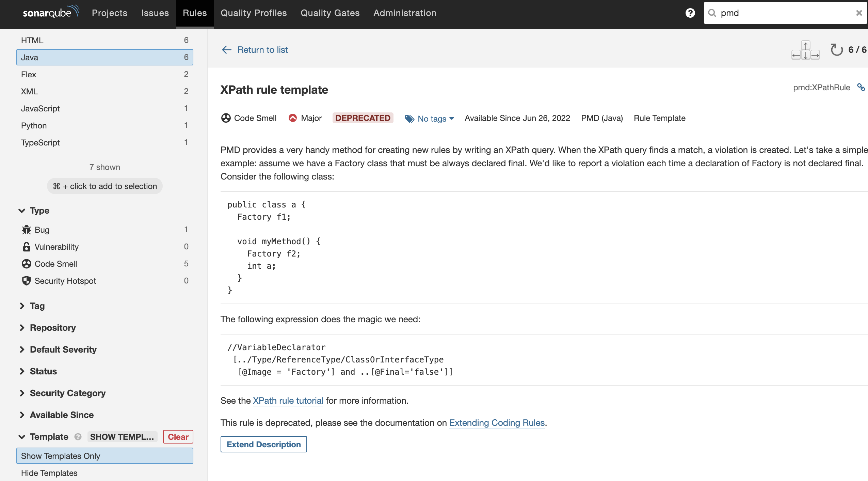Open the XPath rule tutorial link
Screen dimensions: 868x481
(288, 401)
